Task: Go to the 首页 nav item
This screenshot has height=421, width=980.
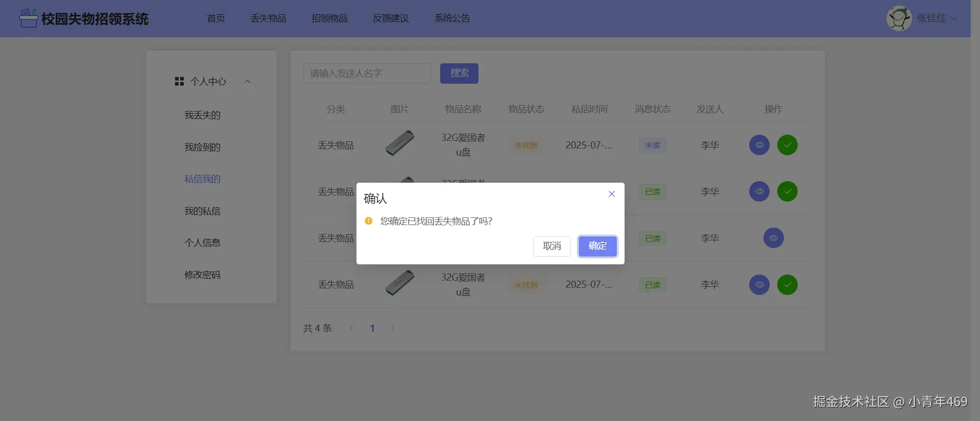Action: pos(216,18)
